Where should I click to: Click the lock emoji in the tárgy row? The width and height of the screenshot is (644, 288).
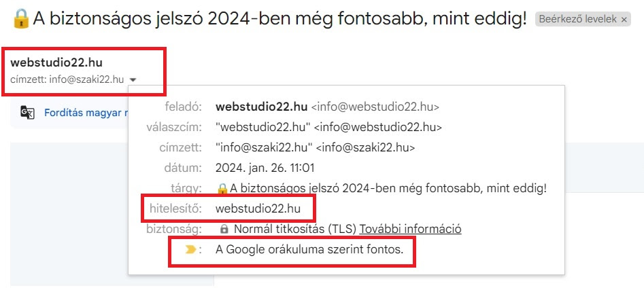coord(222,188)
